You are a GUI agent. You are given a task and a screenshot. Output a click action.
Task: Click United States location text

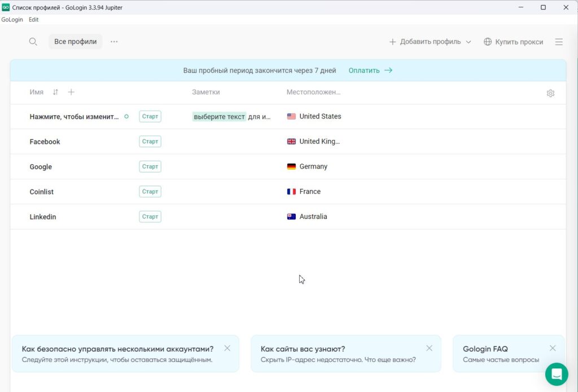pyautogui.click(x=320, y=116)
